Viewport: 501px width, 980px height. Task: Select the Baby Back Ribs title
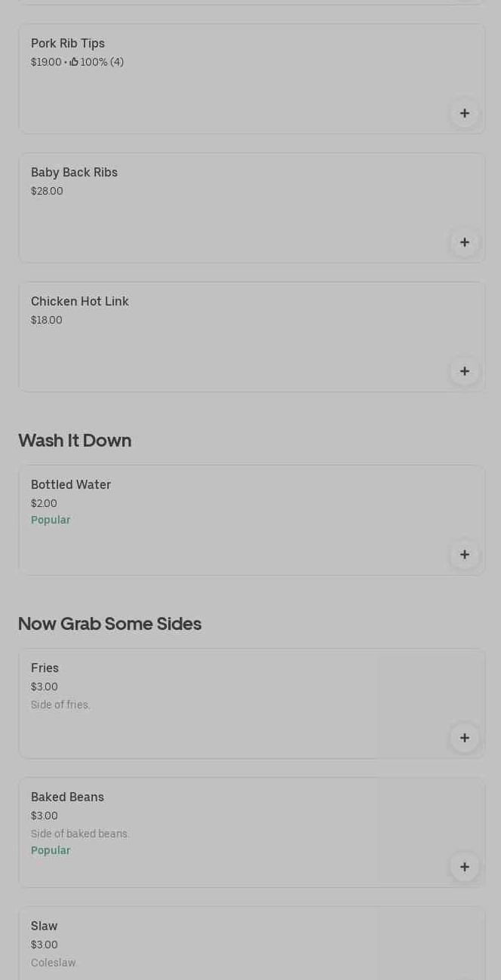click(x=74, y=173)
